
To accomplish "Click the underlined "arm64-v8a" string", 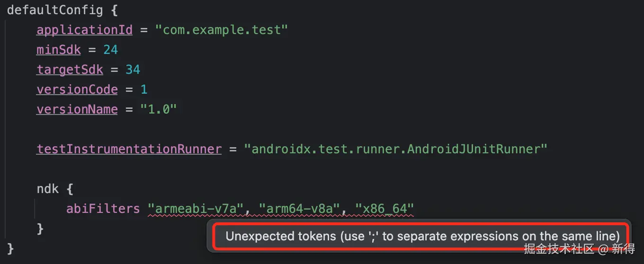I will (x=299, y=209).
